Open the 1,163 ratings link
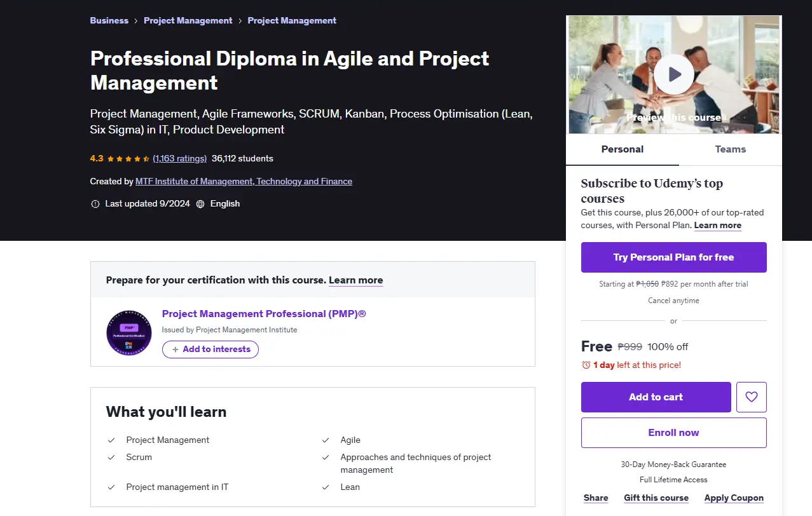 pos(180,158)
